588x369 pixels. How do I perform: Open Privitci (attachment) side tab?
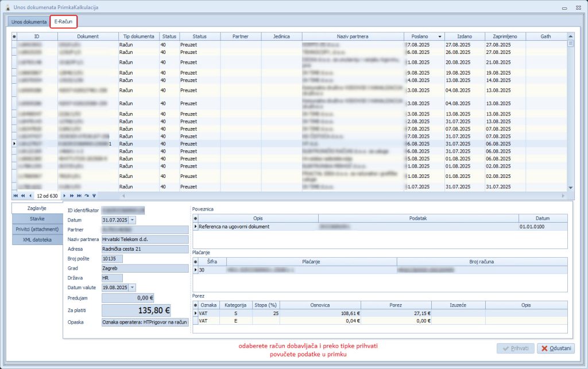point(37,229)
